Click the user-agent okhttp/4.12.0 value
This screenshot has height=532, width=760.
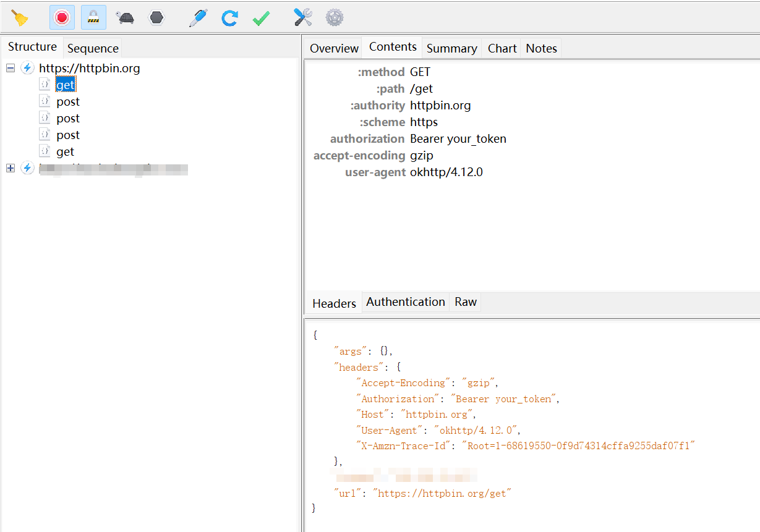(446, 172)
